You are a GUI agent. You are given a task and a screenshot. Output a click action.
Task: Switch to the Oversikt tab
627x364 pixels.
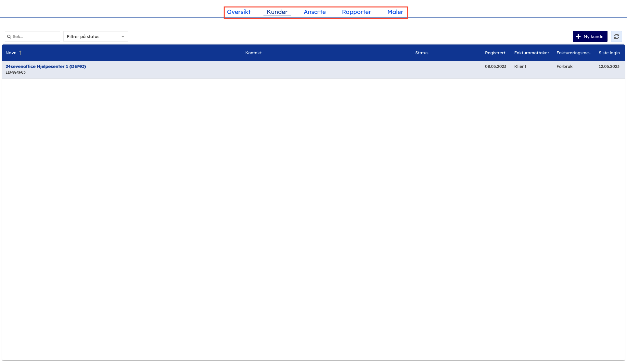click(x=238, y=12)
